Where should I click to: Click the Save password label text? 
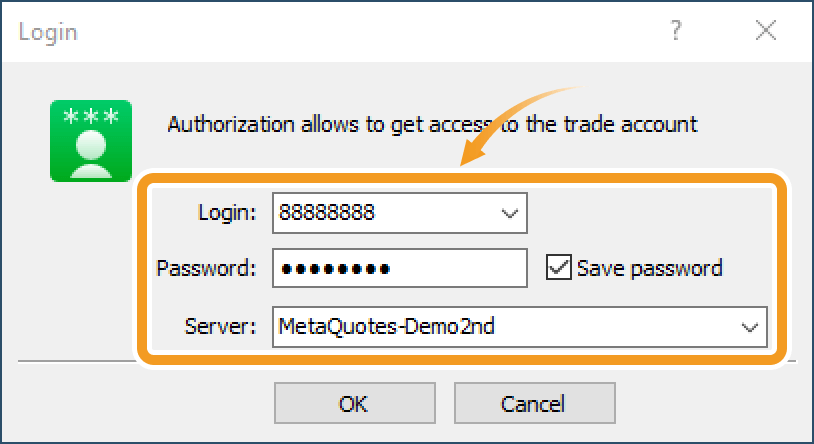click(x=649, y=268)
